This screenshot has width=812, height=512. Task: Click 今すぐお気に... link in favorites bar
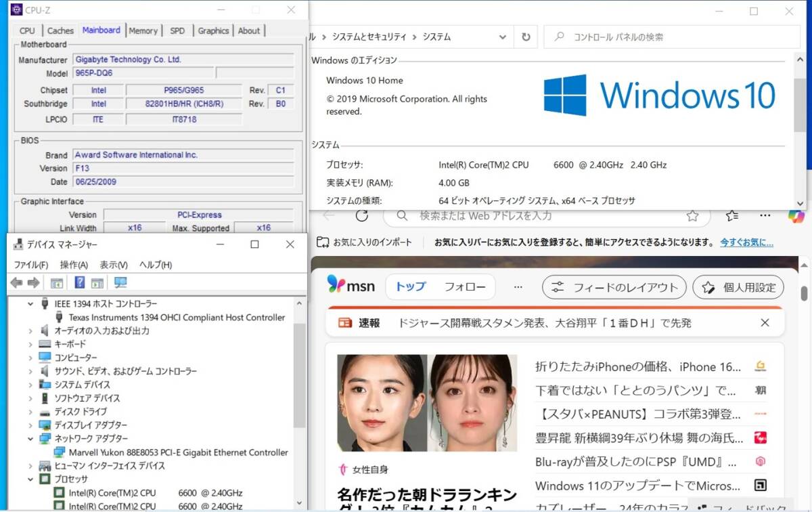[746, 242]
